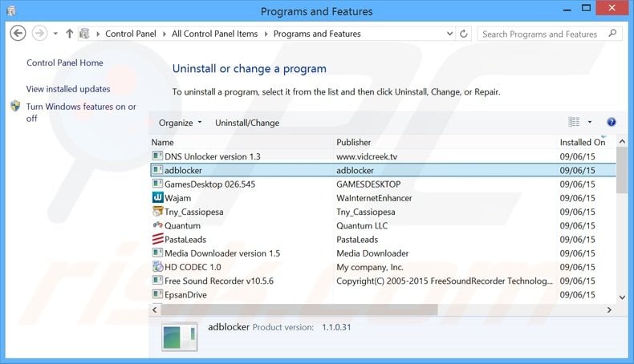Click Quantum LLC publisher cell
The width and height of the screenshot is (634, 364).
pos(362,226)
